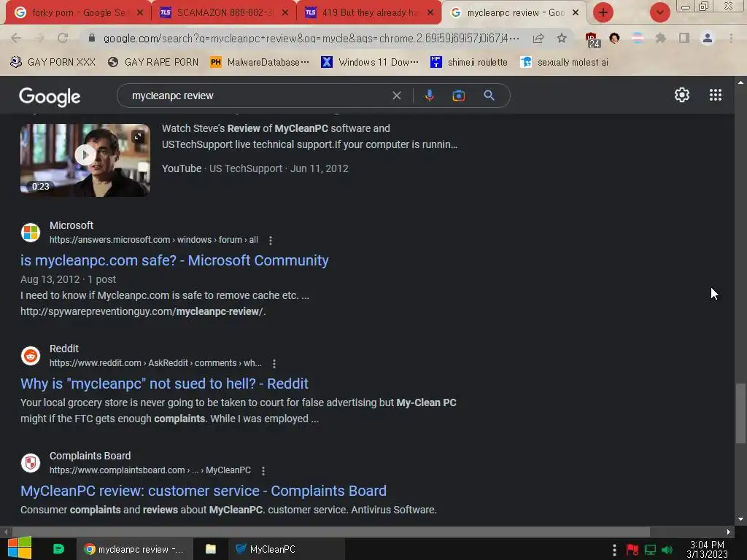Open more options for Microsoft result
747x560 pixels.
click(x=271, y=241)
